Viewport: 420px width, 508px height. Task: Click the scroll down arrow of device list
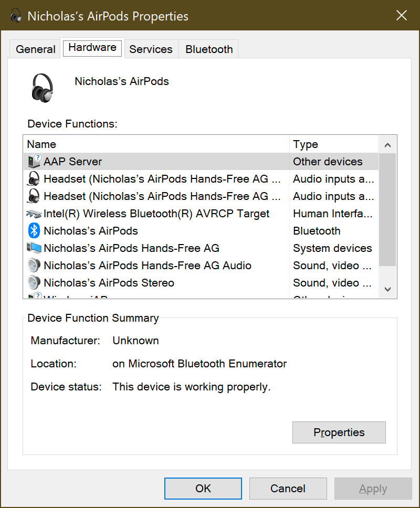[x=387, y=289]
